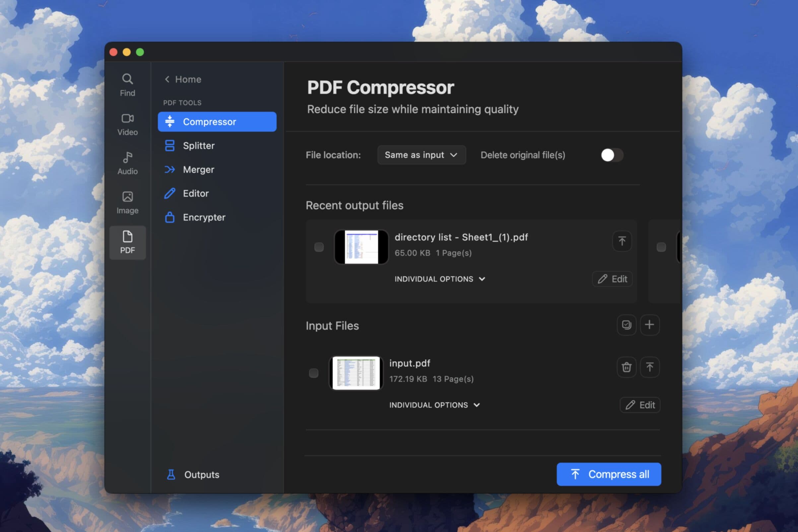
Task: Click the back chevron next to Home
Action: (167, 79)
